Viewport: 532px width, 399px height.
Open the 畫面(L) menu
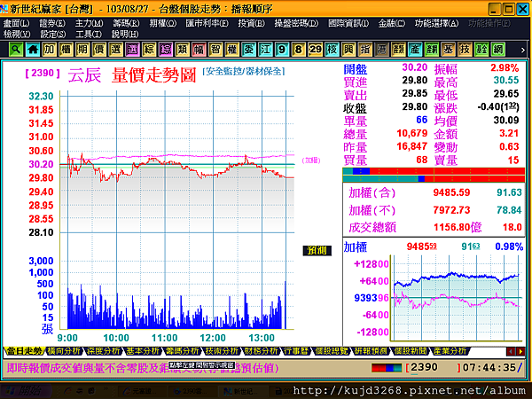click(x=16, y=23)
